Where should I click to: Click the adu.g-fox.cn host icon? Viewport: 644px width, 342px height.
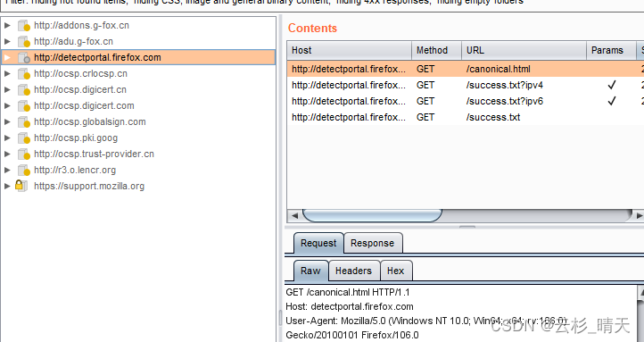coord(24,41)
